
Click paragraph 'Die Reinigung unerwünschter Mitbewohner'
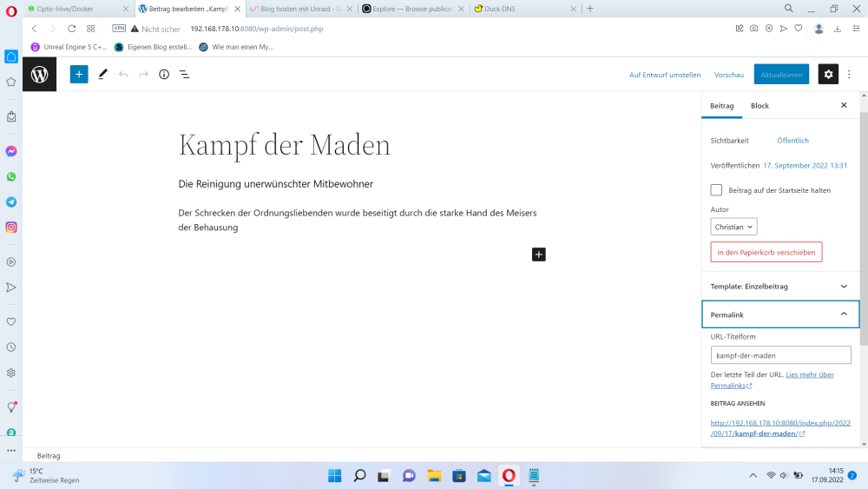276,184
